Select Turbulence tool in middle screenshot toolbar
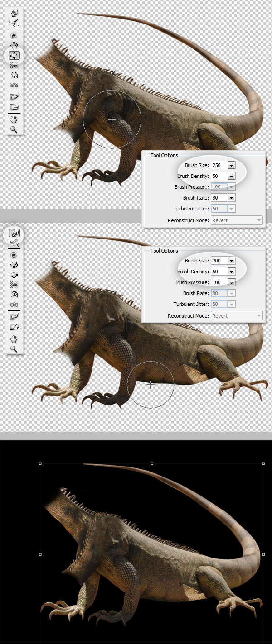 (14, 305)
